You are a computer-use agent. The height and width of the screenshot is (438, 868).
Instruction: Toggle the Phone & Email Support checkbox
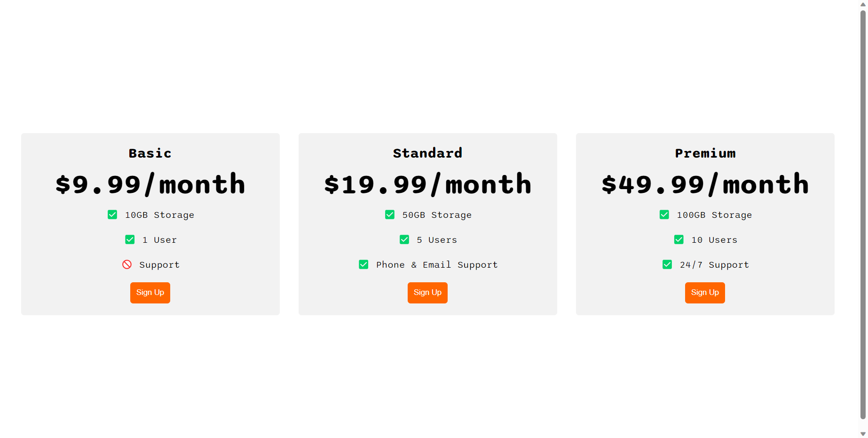coord(363,264)
